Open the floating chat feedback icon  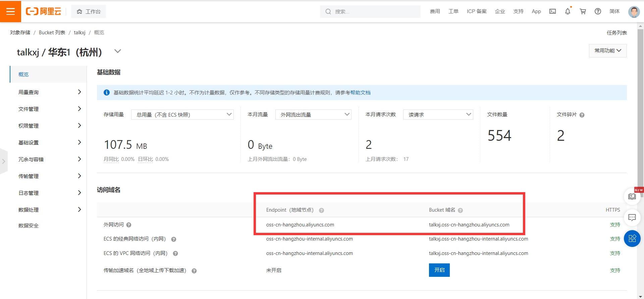click(632, 218)
